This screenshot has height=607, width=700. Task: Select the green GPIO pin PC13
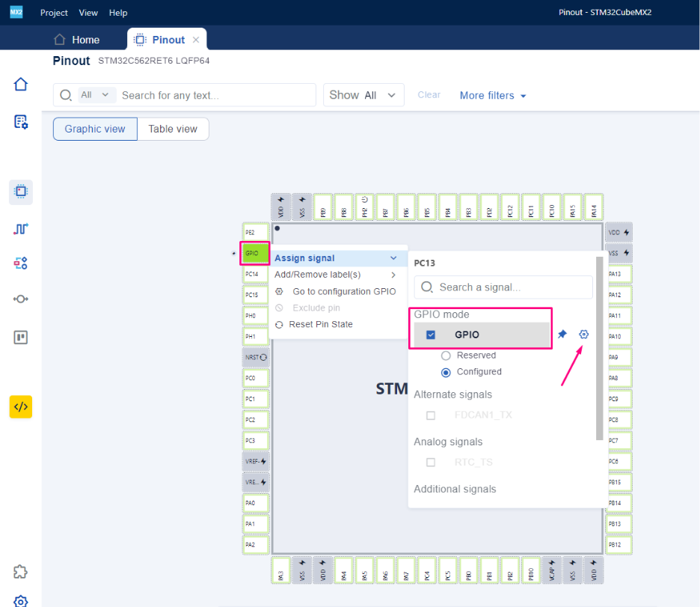click(x=255, y=253)
